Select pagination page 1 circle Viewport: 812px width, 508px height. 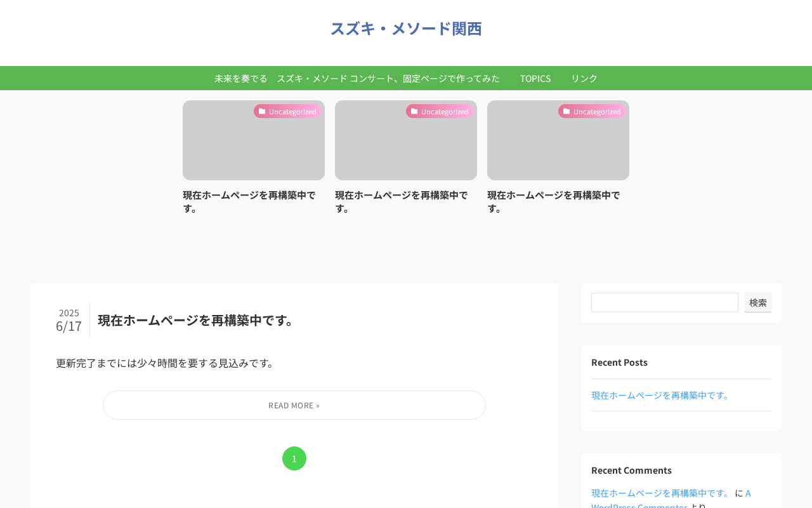[x=294, y=458]
